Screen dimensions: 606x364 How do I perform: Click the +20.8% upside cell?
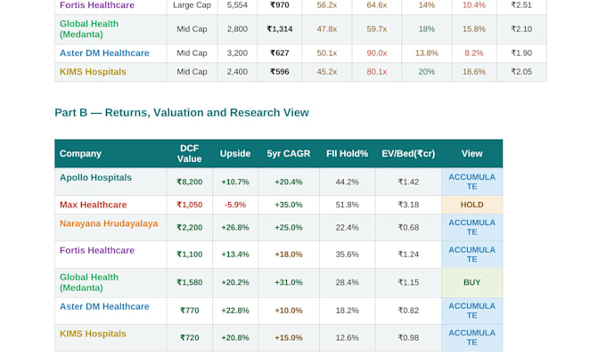[235, 338]
